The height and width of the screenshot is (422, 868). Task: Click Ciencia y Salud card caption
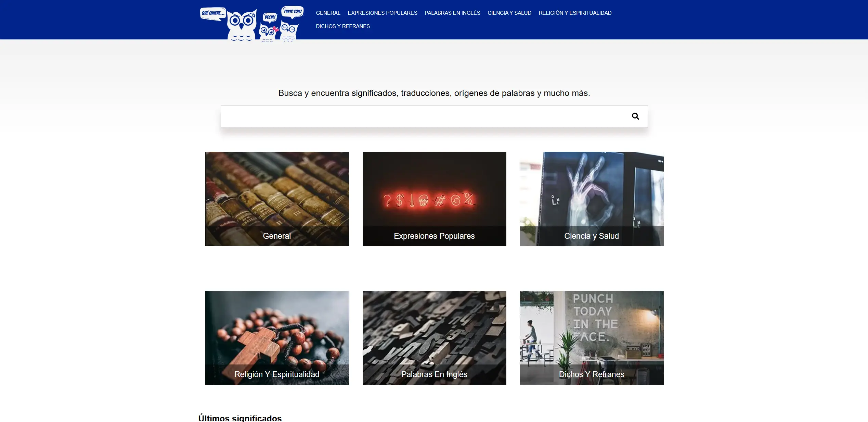(592, 236)
